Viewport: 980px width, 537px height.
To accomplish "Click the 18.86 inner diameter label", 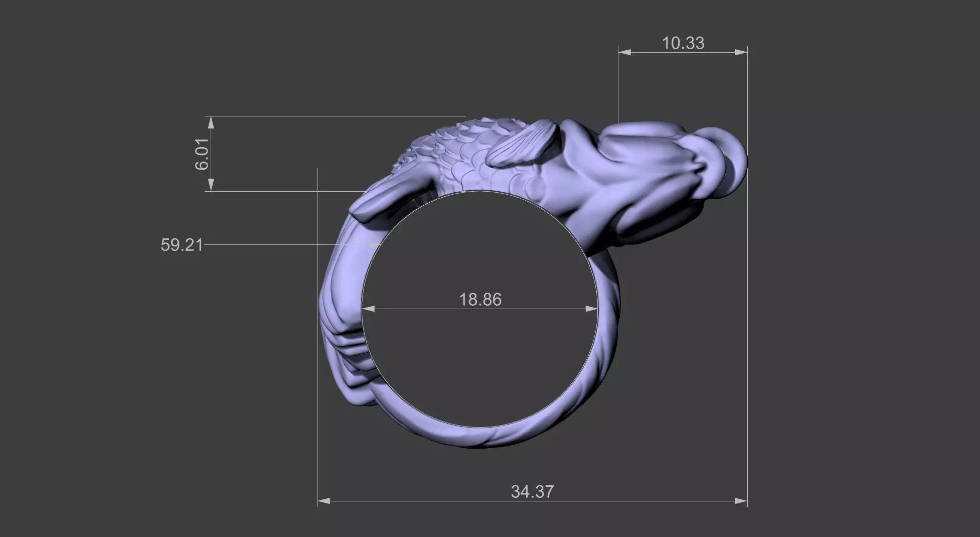I will pyautogui.click(x=480, y=300).
